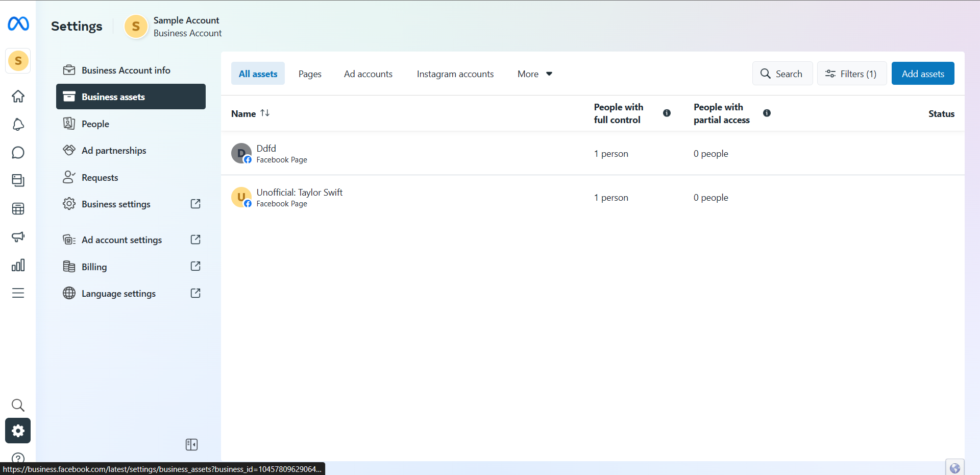The width and height of the screenshot is (980, 475).
Task: Click the Unofficial: Taylor Swift page avatar
Action: pyautogui.click(x=241, y=197)
